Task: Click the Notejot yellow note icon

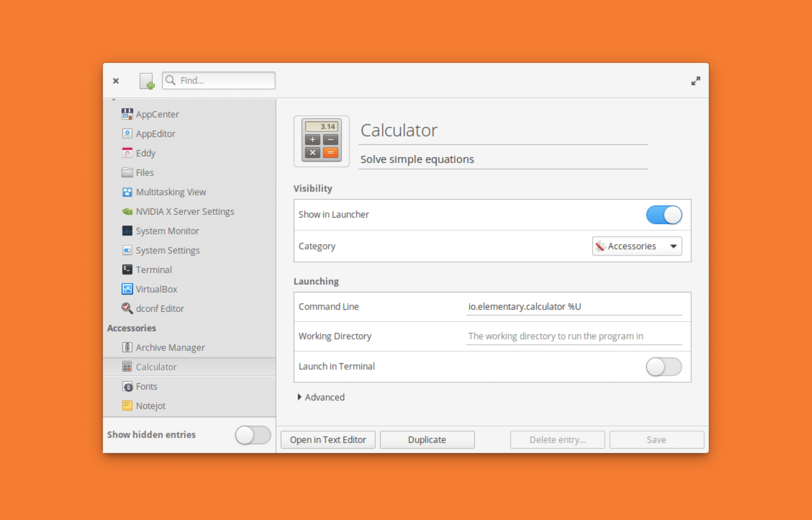Action: click(127, 405)
